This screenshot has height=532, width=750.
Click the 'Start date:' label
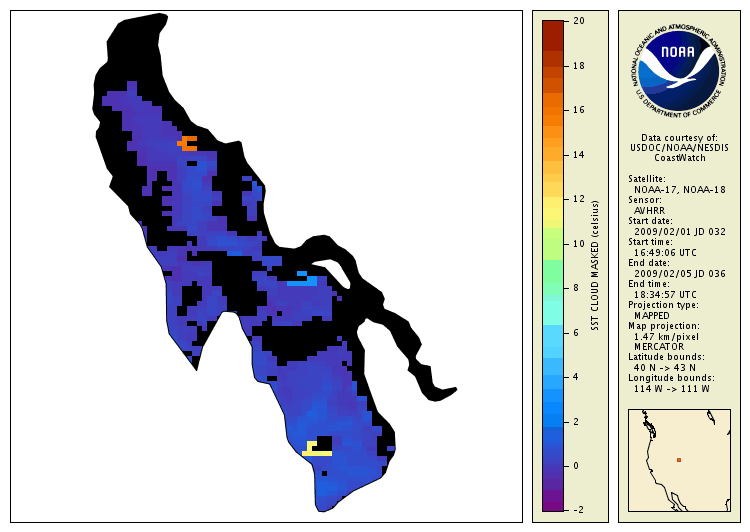pos(650,221)
